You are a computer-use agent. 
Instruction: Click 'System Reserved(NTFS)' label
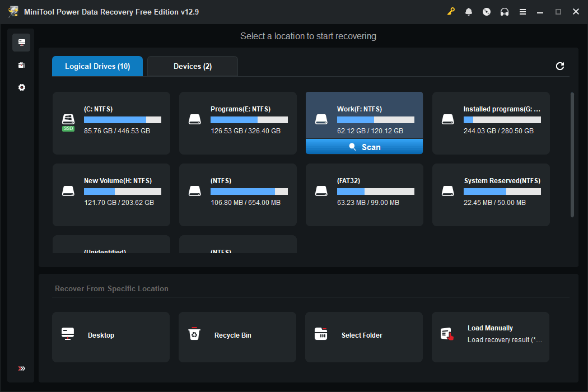click(x=502, y=181)
